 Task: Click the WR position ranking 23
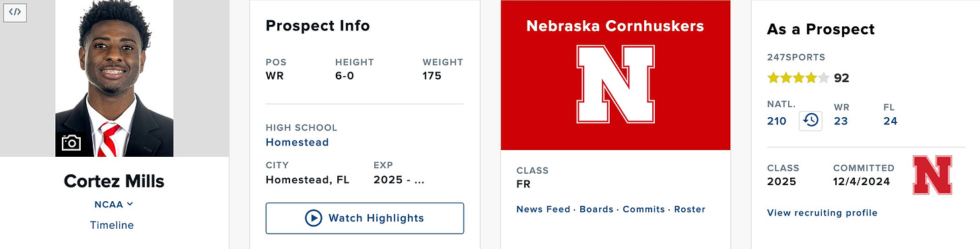click(x=841, y=121)
